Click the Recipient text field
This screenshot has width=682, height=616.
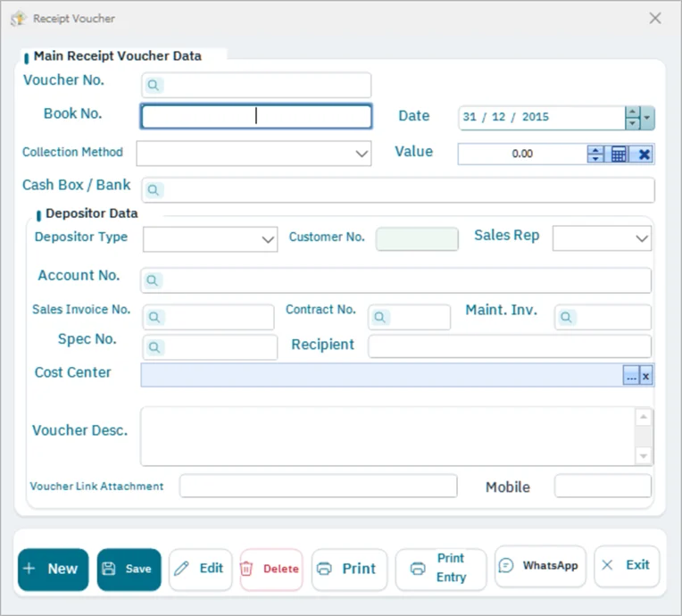point(510,346)
